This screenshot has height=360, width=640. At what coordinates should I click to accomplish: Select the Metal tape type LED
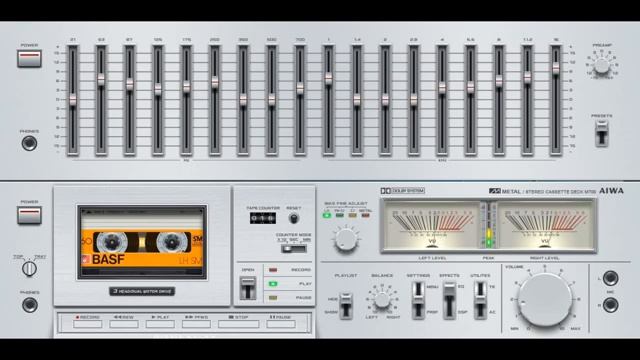[366, 216]
